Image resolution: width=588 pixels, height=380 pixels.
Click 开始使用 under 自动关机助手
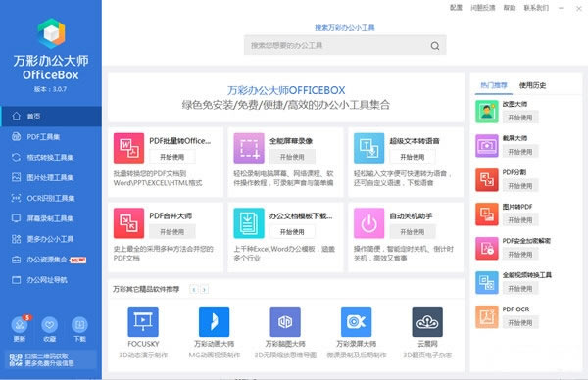[x=413, y=231]
